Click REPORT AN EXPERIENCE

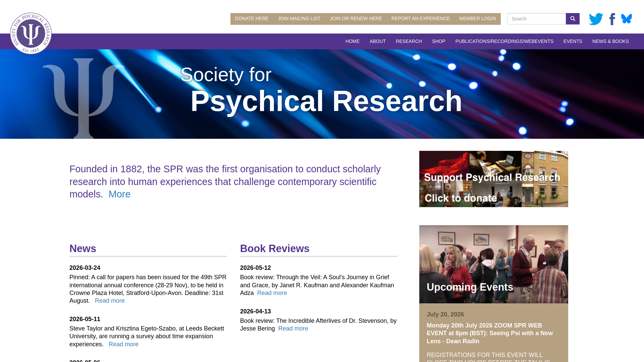tap(420, 19)
